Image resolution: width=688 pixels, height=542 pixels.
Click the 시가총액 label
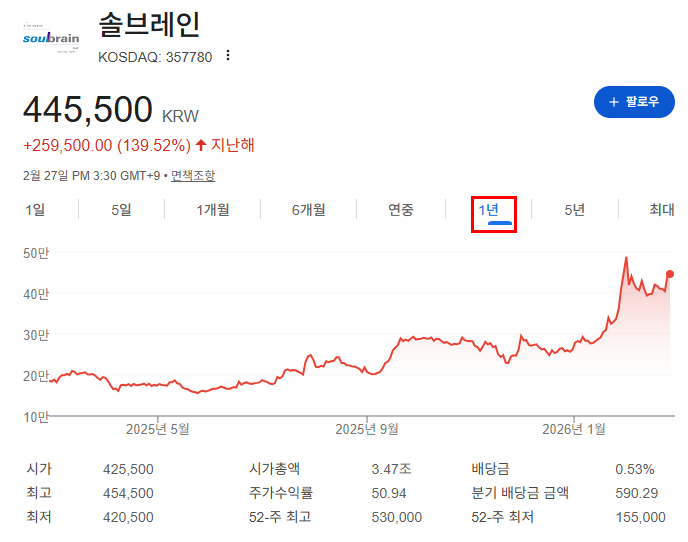(x=274, y=469)
